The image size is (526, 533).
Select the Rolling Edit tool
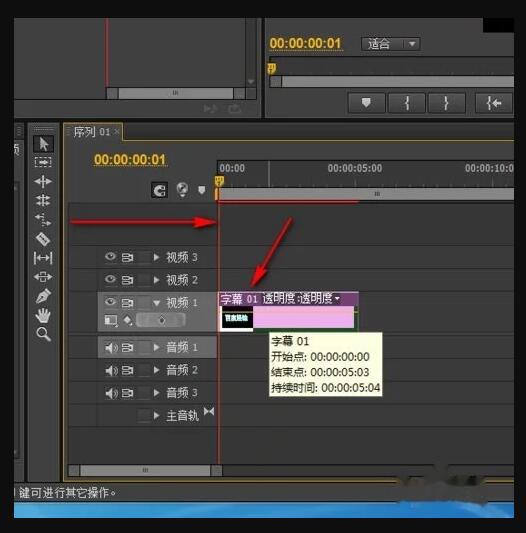tap(43, 200)
